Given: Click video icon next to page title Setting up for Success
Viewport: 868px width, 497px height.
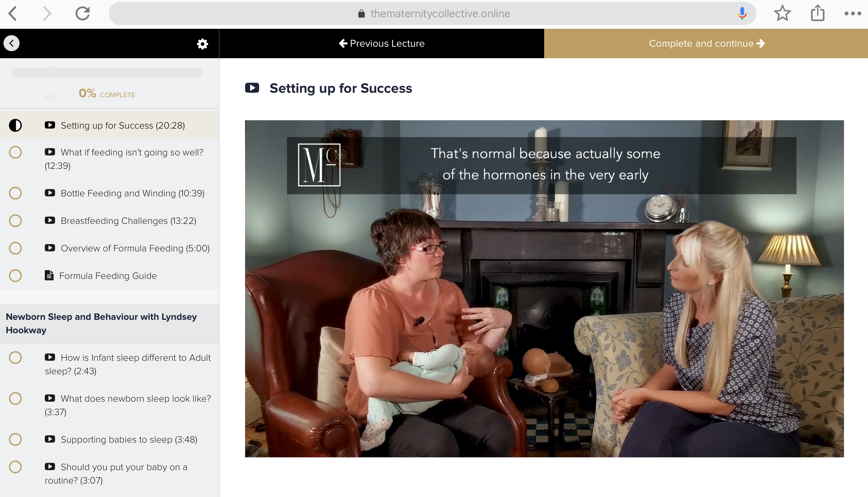Looking at the screenshot, I should pos(252,88).
